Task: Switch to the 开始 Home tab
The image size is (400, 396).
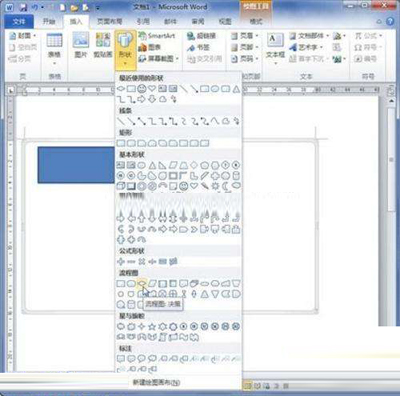Action: [x=49, y=22]
